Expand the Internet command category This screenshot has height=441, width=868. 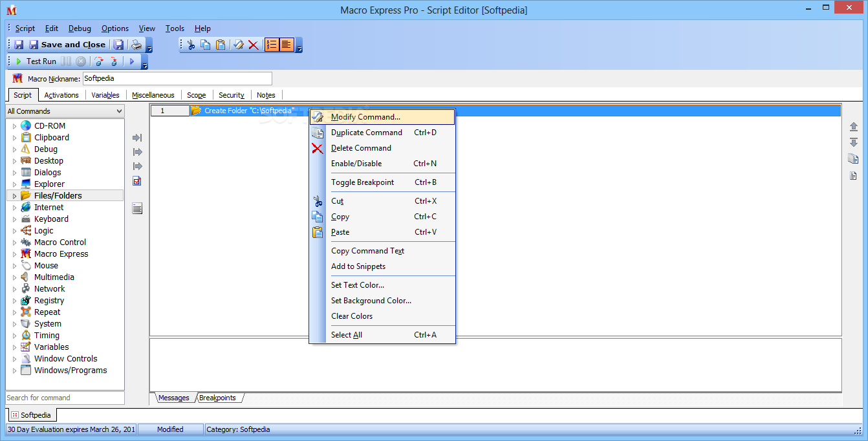[15, 208]
